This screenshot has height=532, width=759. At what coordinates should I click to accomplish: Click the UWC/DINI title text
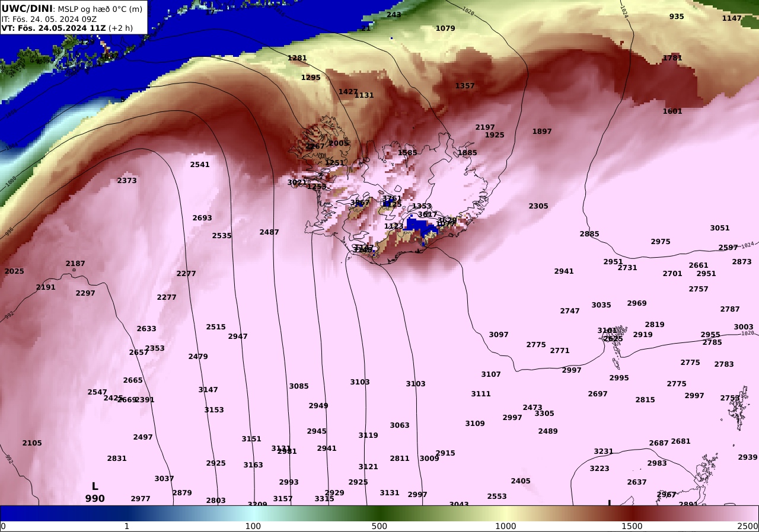click(x=27, y=8)
